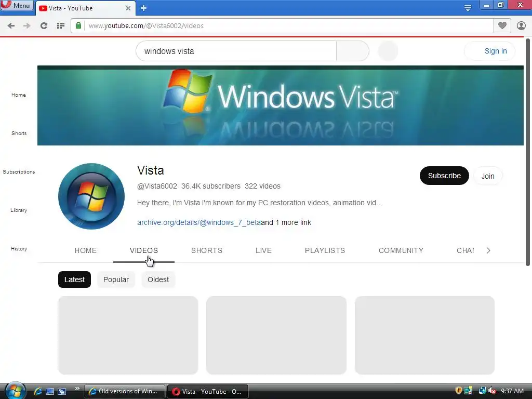The width and height of the screenshot is (532, 399).
Task: Open a new tab with plus icon
Action: point(143,8)
